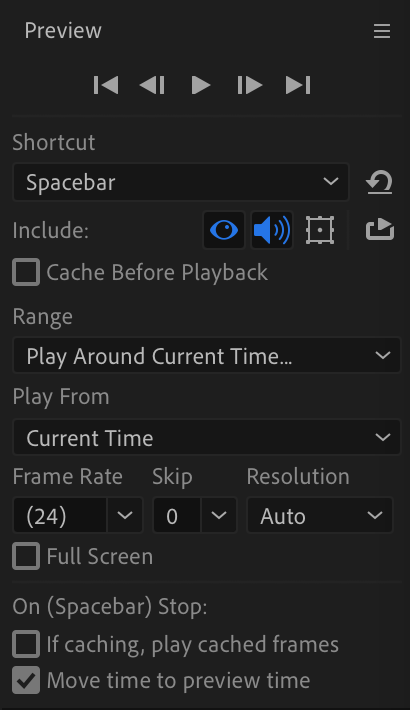Toggle the include audio speaker icon
This screenshot has height=710, width=410.
pyautogui.click(x=272, y=230)
